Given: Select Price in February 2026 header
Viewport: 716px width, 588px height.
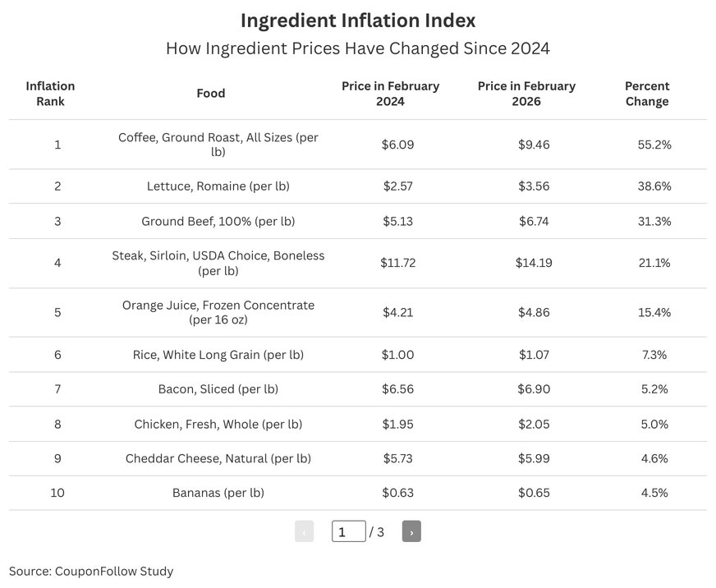Looking at the screenshot, I should (x=526, y=94).
